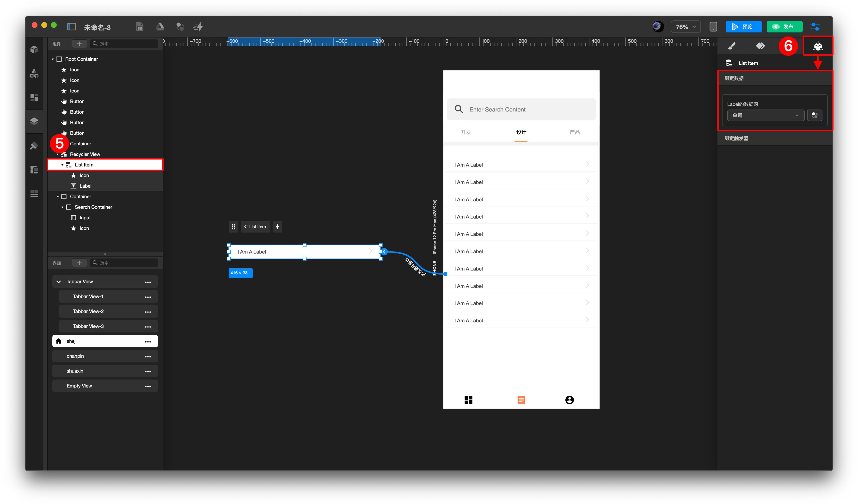
Task: Click the triangle asset icon in toolbar
Action: pyautogui.click(x=160, y=27)
